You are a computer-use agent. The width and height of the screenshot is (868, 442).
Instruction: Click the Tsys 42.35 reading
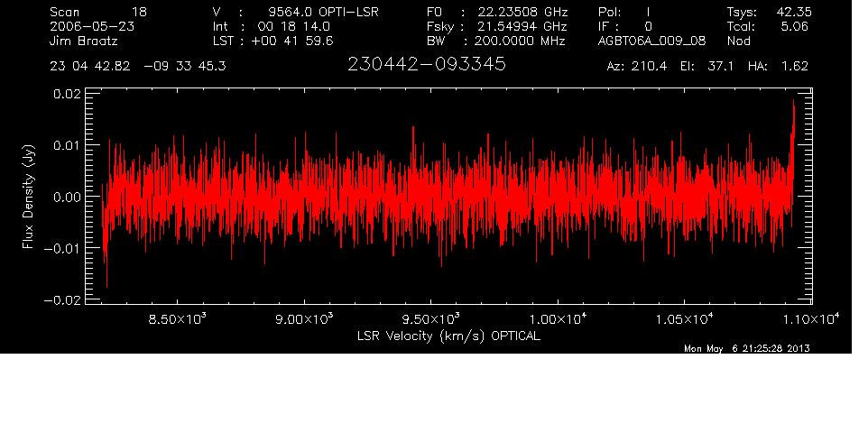click(767, 12)
